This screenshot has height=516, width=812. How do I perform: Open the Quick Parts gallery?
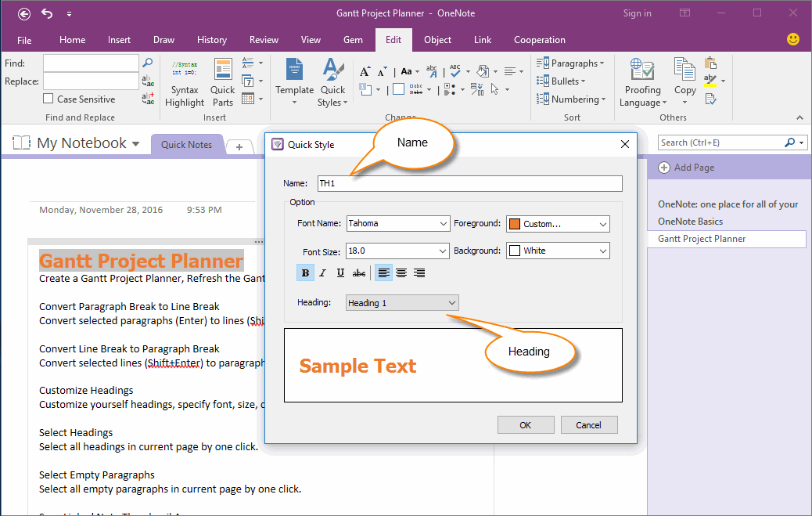point(223,83)
